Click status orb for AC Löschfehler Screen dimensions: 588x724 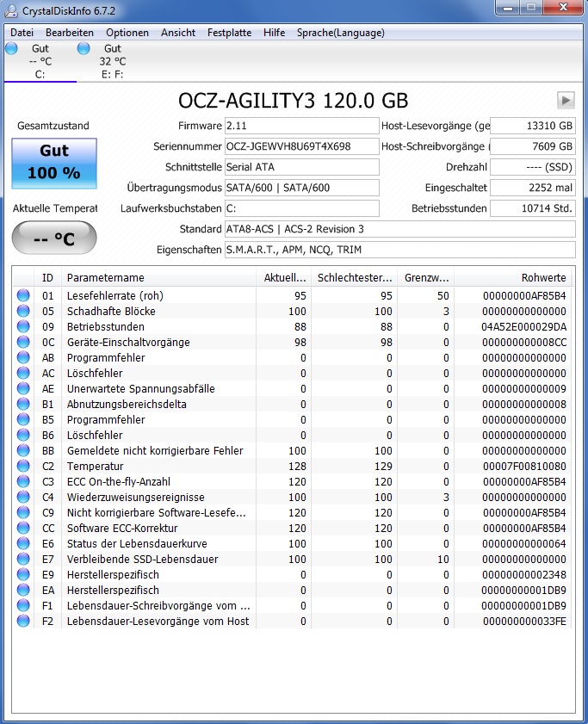(x=23, y=373)
